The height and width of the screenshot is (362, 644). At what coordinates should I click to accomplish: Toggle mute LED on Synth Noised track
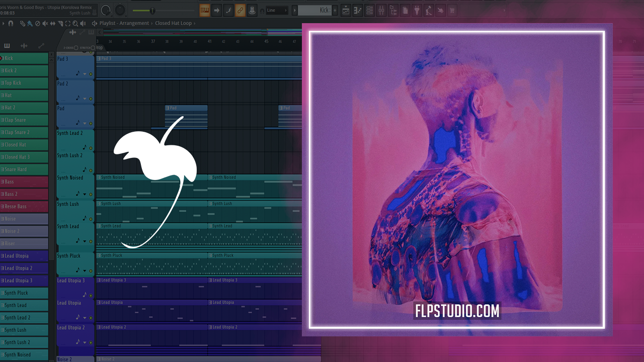pos(91,194)
